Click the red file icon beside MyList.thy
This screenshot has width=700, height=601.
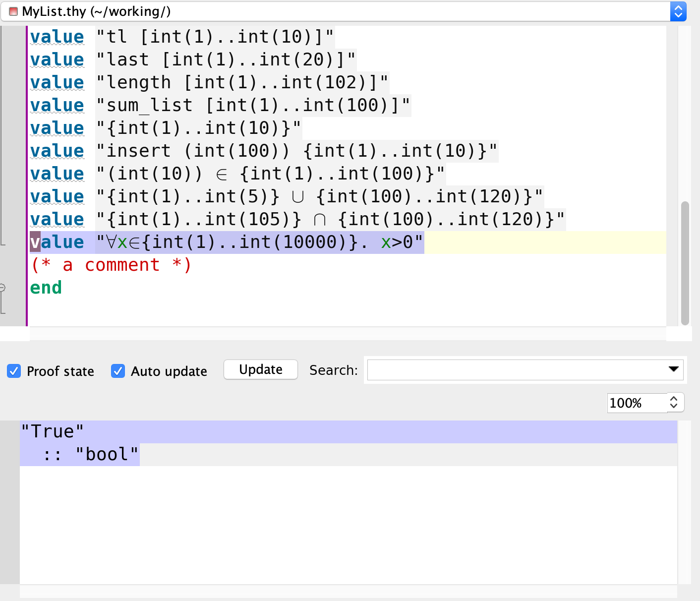[13, 11]
